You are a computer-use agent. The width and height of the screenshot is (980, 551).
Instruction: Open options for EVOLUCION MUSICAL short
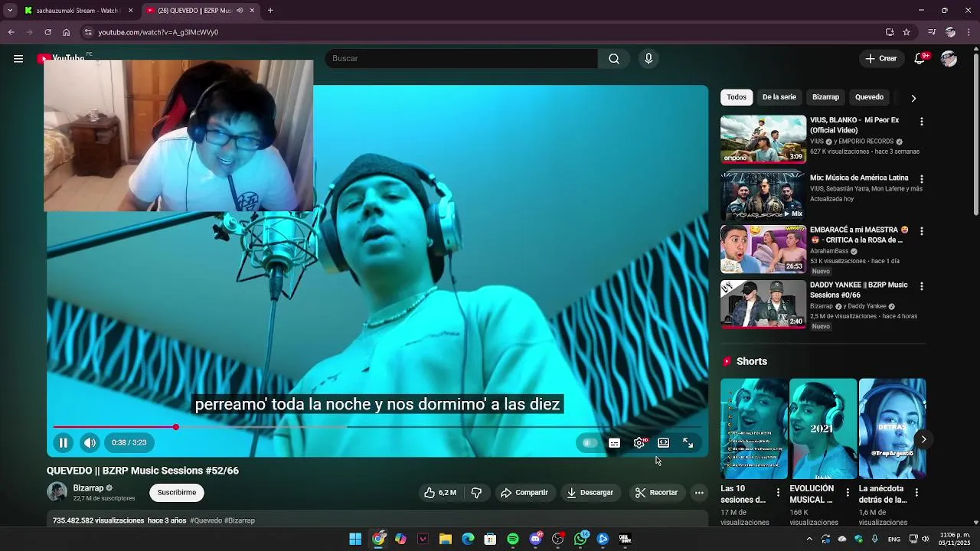(x=847, y=493)
